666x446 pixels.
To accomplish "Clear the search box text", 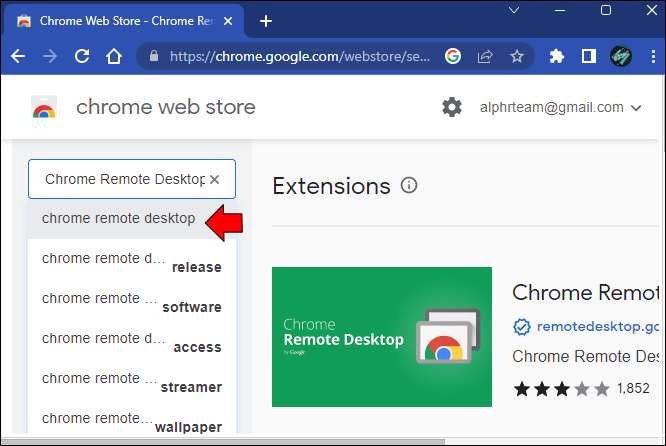I will click(214, 179).
